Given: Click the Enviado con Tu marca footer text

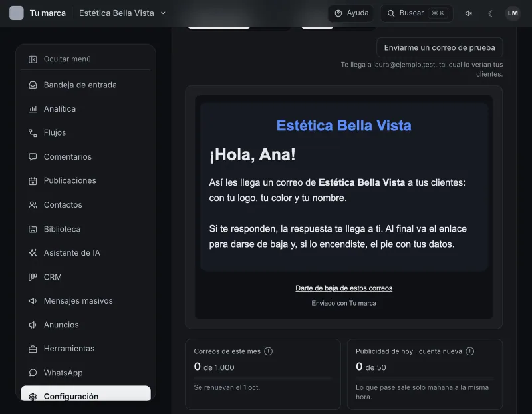Looking at the screenshot, I should click(344, 303).
